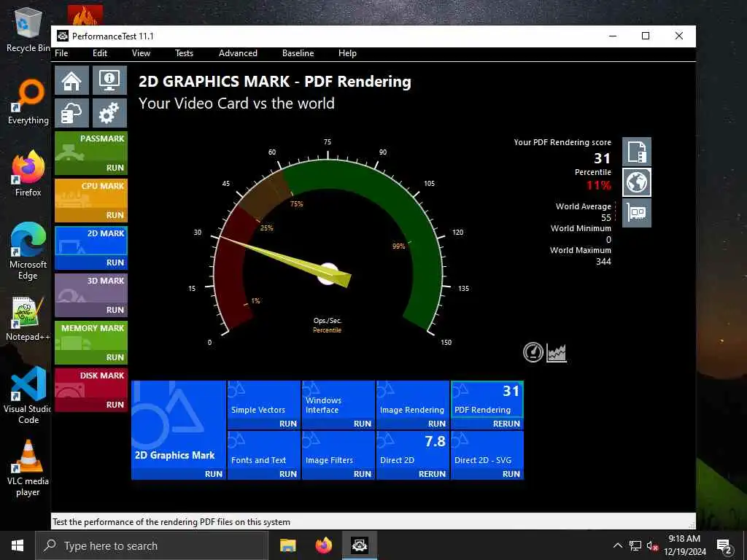Screen dimensions: 747x560
Task: Open the Notepad++ desktop shortcut
Action: click(x=28, y=319)
